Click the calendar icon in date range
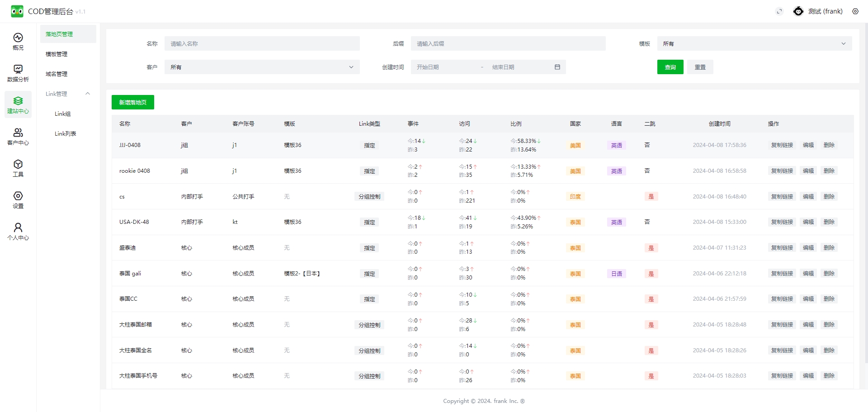Viewport: 868px width, 412px height. pos(557,67)
